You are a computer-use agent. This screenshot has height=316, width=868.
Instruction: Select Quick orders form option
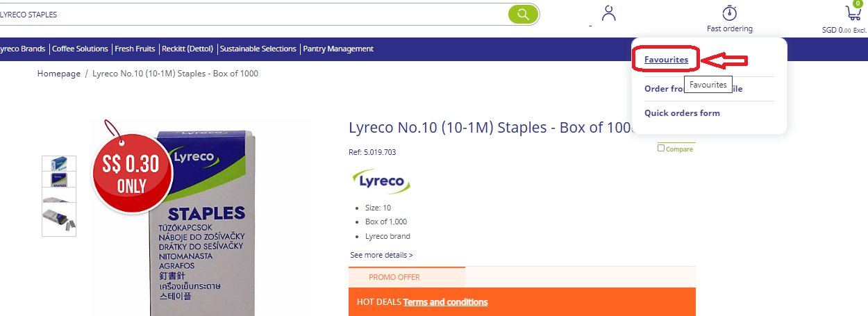[x=682, y=113]
